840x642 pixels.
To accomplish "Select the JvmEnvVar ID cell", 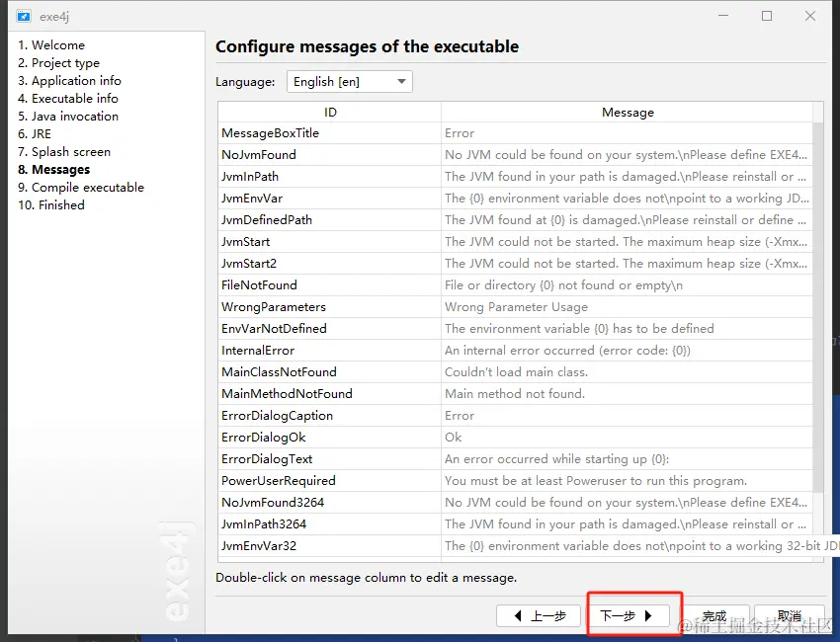I will click(x=330, y=199).
